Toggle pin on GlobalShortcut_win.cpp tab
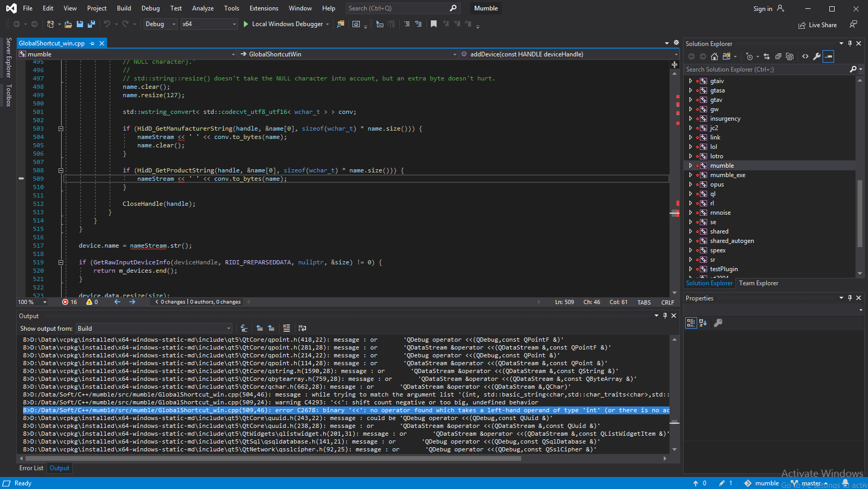The height and width of the screenshot is (489, 868). [x=92, y=43]
